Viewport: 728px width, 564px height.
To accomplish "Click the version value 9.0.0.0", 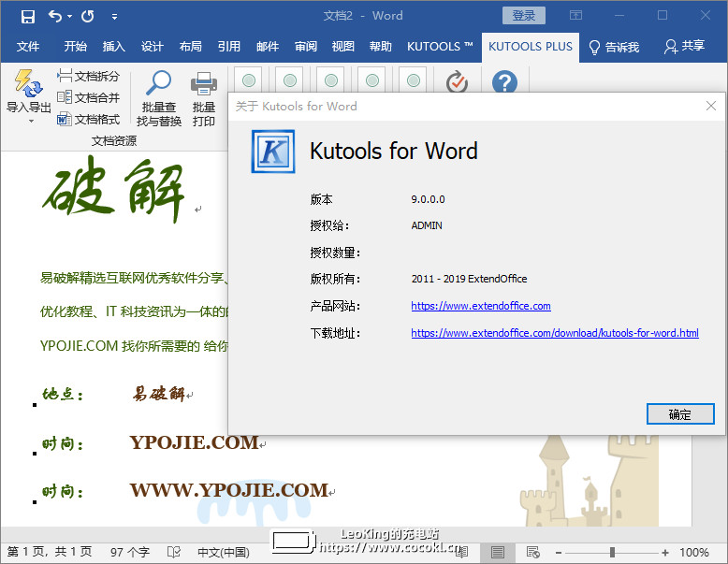I will [428, 199].
